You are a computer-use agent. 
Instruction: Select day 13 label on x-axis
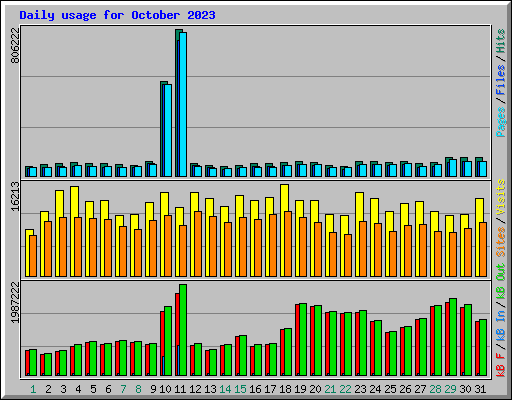210,389
